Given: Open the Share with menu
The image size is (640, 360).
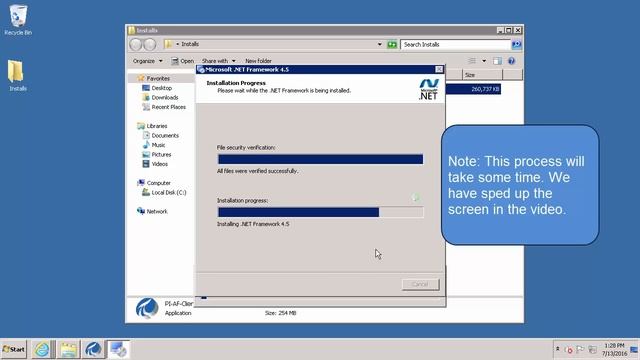Looking at the screenshot, I should pyautogui.click(x=218, y=61).
